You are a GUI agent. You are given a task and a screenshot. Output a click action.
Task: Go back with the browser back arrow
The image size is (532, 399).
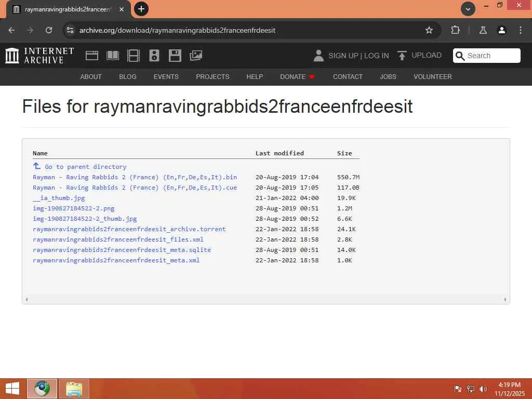tap(11, 30)
